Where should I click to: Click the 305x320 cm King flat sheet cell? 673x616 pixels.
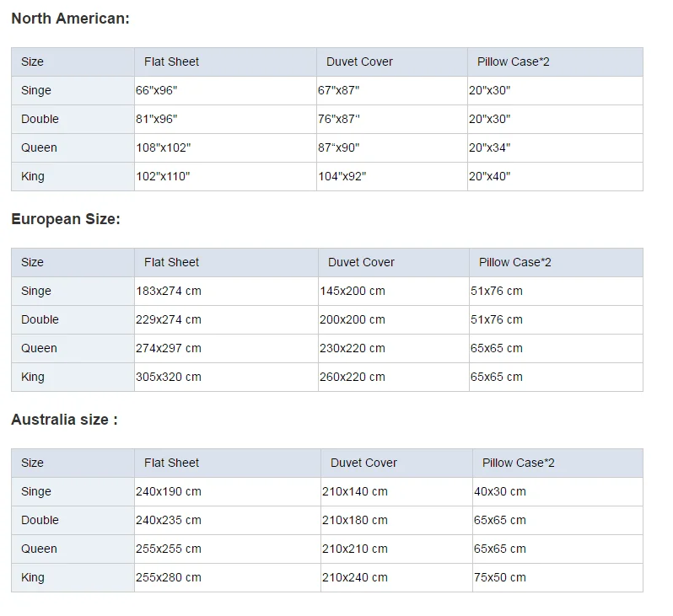point(169,377)
